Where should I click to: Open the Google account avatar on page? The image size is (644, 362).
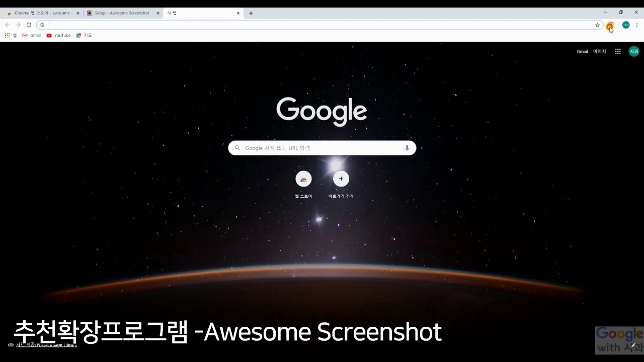[x=634, y=51]
